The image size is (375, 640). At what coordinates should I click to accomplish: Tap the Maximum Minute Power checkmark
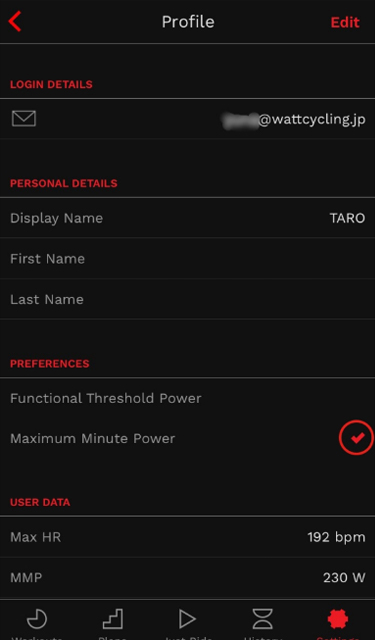(356, 438)
